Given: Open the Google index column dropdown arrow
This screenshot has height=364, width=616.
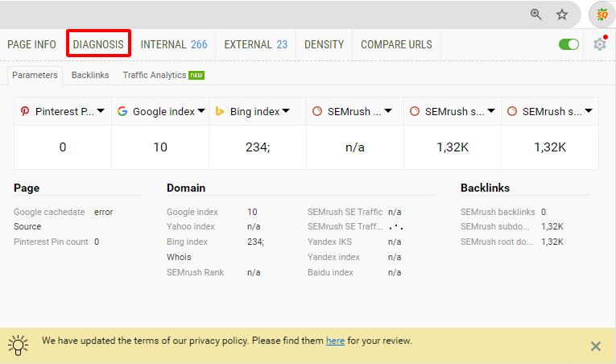Looking at the screenshot, I should click(x=201, y=111).
